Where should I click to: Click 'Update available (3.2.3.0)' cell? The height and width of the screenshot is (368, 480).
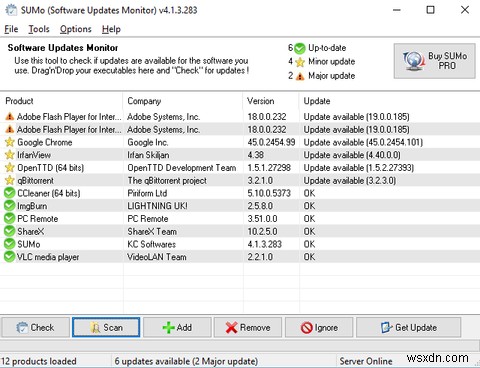350,180
